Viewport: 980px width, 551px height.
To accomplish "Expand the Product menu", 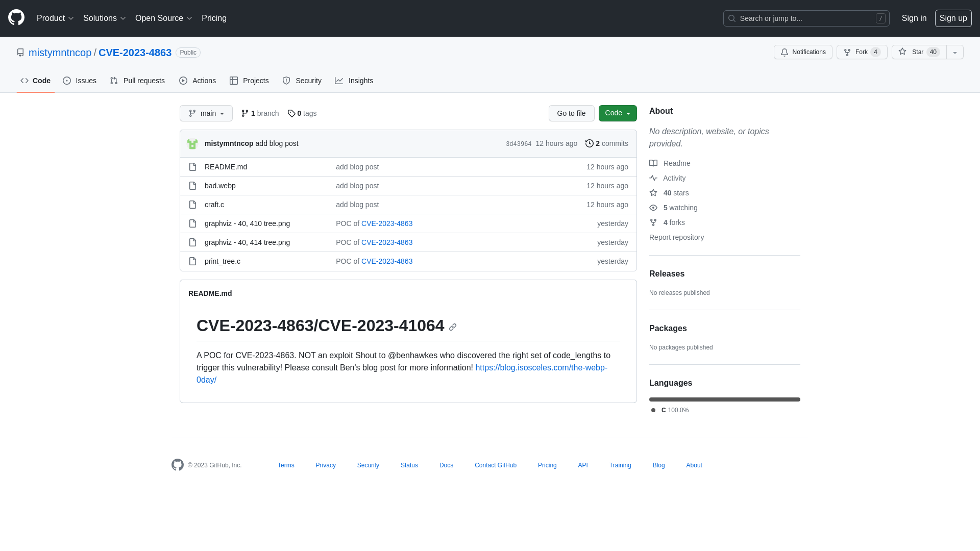I will (55, 18).
